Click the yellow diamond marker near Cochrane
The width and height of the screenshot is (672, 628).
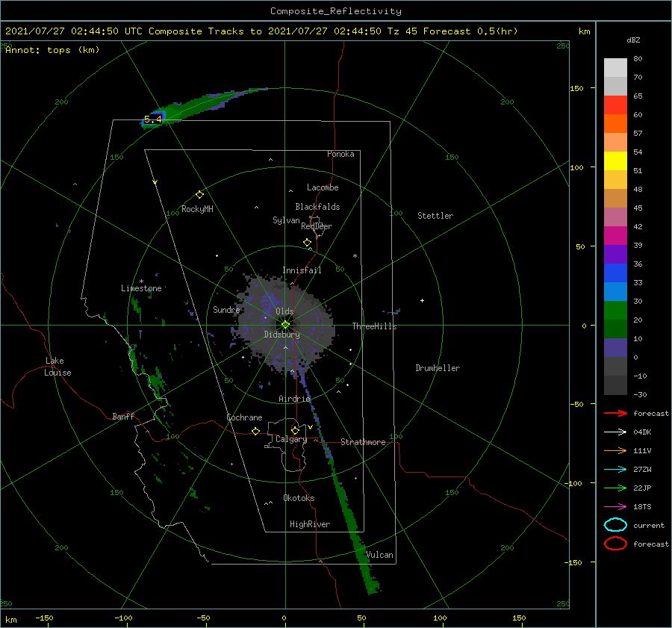pyautogui.click(x=255, y=432)
